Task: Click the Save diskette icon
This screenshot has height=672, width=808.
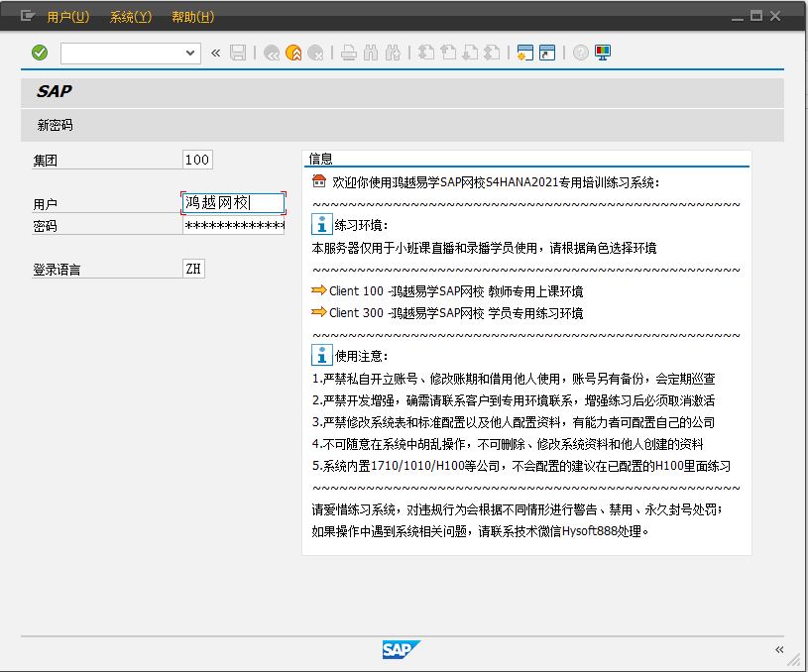Action: point(238,53)
